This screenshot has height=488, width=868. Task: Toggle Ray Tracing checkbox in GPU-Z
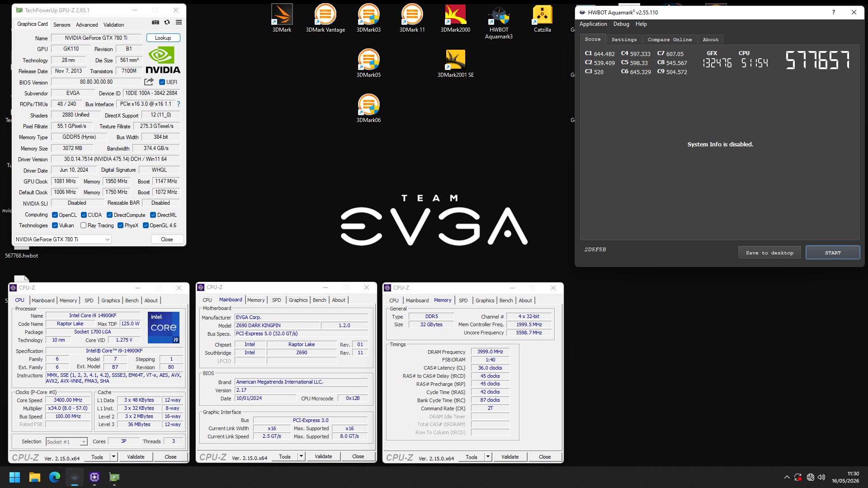tap(83, 225)
